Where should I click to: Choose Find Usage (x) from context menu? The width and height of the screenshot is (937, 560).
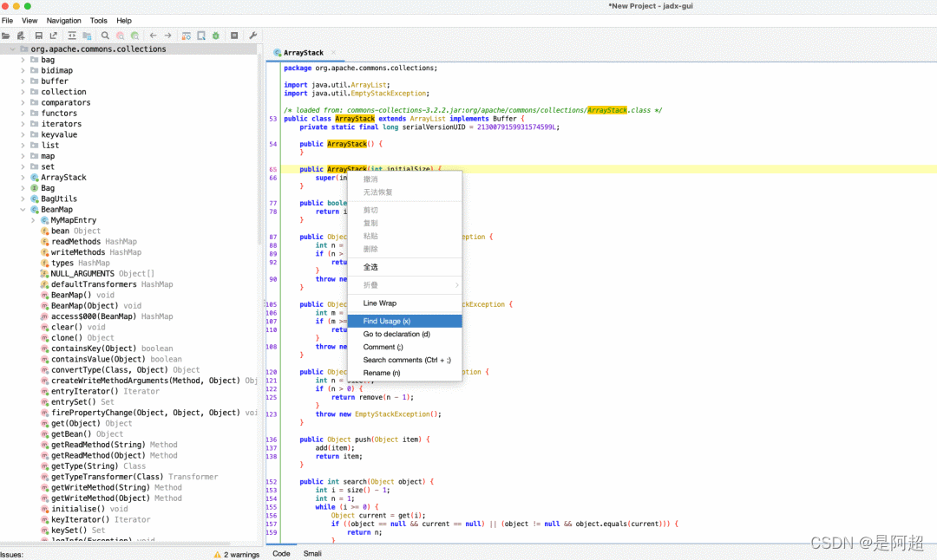[x=404, y=322]
